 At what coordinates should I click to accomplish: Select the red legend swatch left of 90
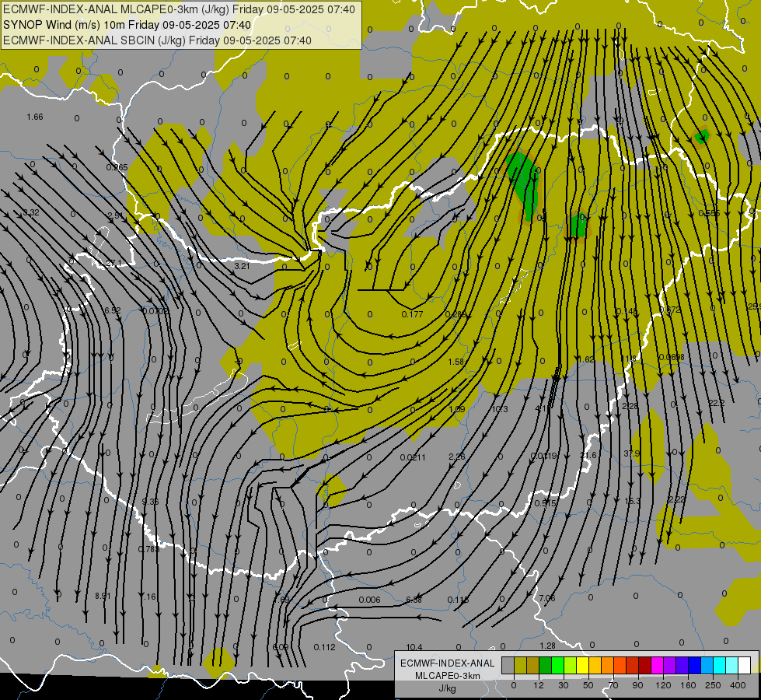tap(633, 665)
